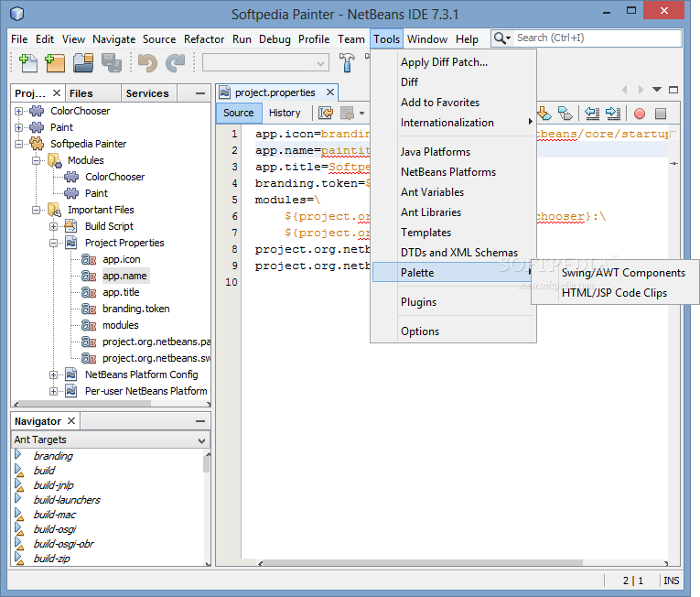Viewport: 700px width, 597px height.
Task: Click the search magnifier icon
Action: click(501, 38)
